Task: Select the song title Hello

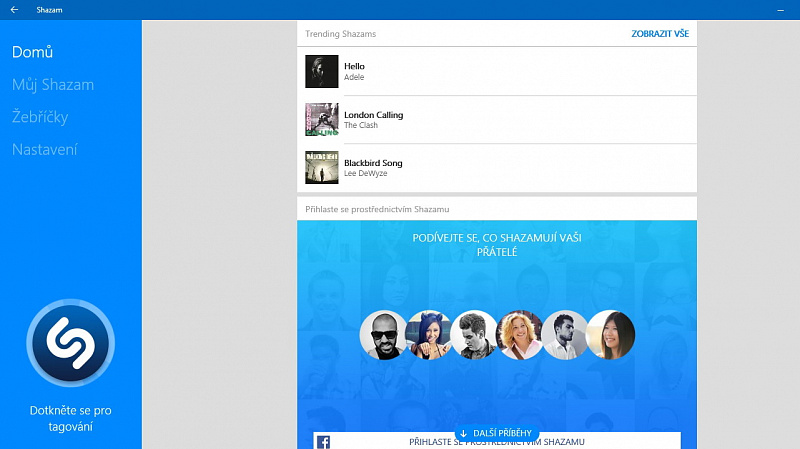Action: [354, 66]
